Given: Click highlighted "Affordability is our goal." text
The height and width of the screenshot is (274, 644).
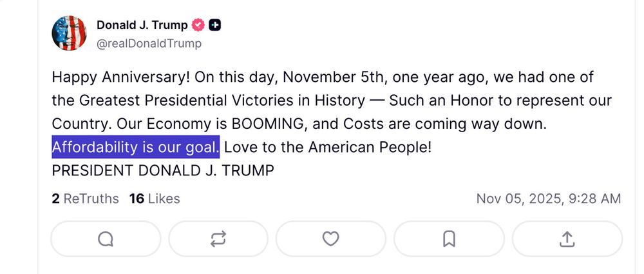Looking at the screenshot, I should [x=135, y=147].
